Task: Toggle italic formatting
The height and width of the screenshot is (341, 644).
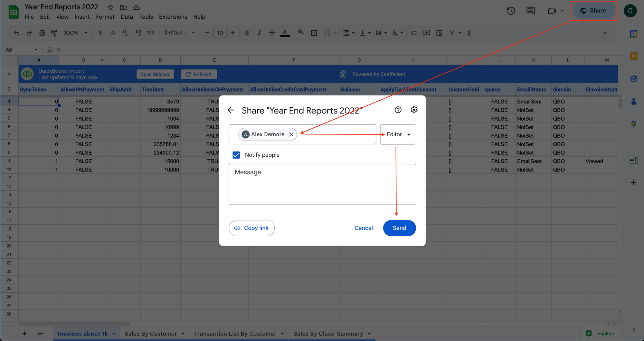Action: pos(259,33)
